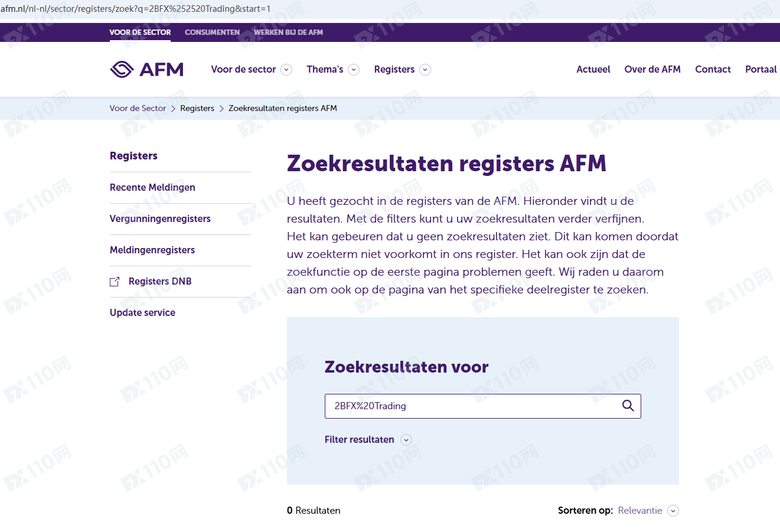Select the Werken bij de AFM tab
The width and height of the screenshot is (780, 532).
pos(288,32)
